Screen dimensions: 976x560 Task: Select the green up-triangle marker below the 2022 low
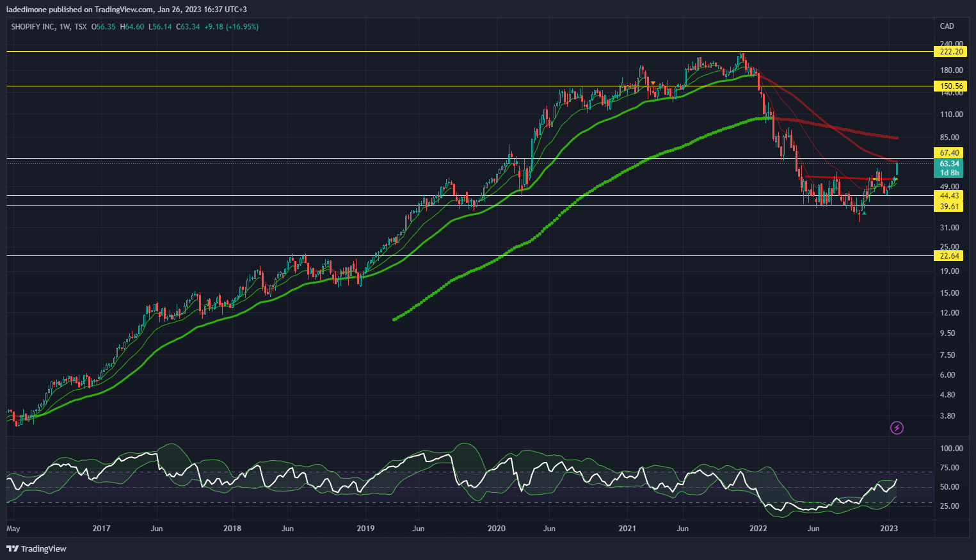[864, 213]
